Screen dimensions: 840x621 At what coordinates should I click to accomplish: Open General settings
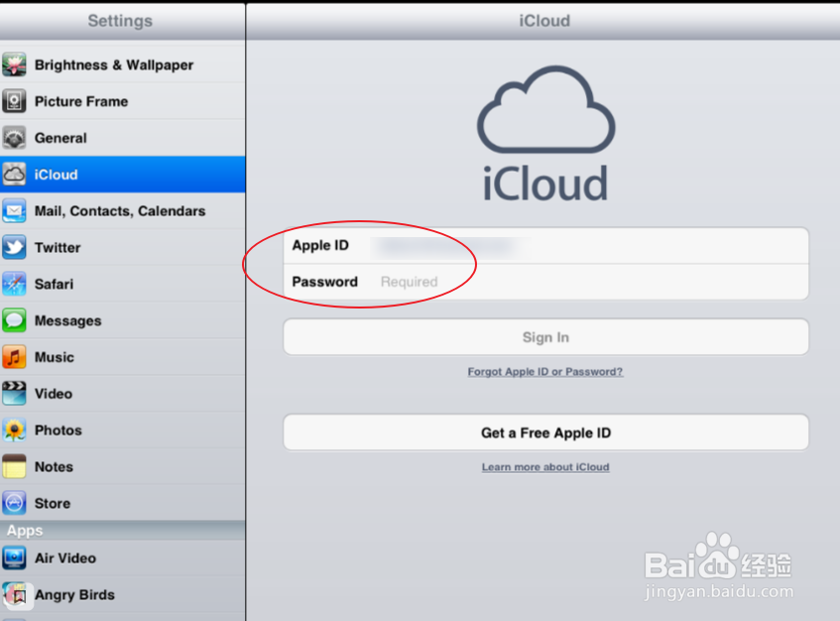coord(123,138)
